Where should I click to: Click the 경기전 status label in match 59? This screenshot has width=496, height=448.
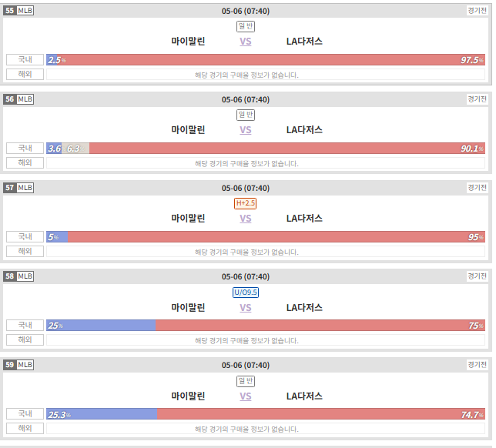click(477, 365)
